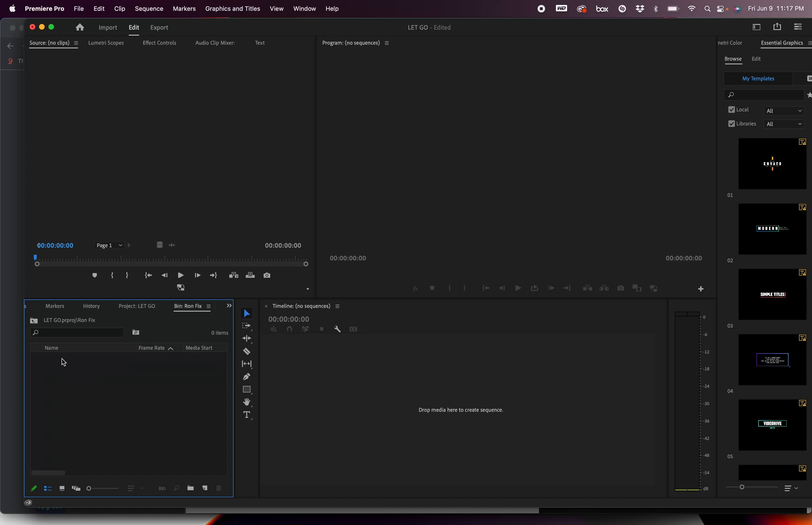Click the Program monitor button editor plus
812x525 pixels.
tap(701, 289)
